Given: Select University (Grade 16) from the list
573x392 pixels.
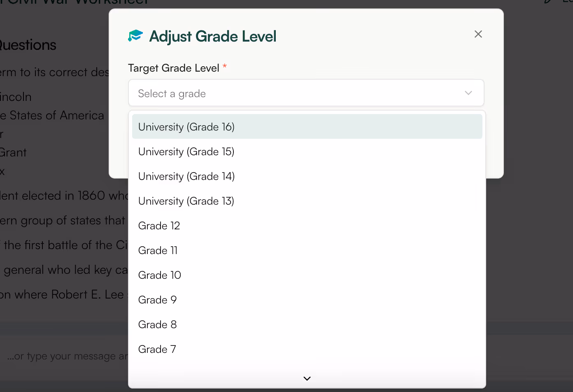Looking at the screenshot, I should click(186, 127).
